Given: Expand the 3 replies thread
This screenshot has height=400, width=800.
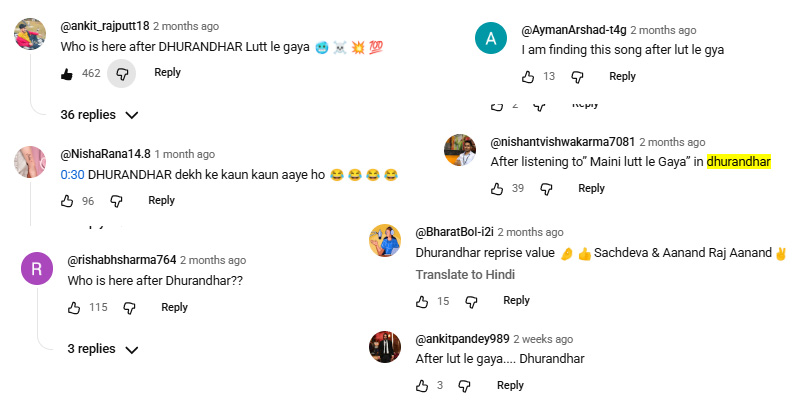Looking at the screenshot, I should tap(102, 349).
